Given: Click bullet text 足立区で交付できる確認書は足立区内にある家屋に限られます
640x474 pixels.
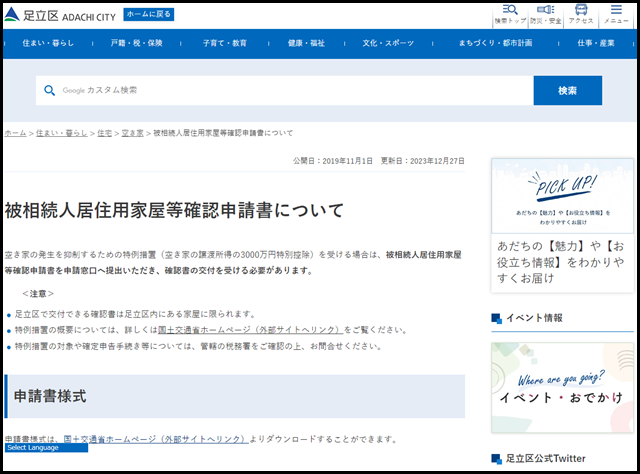Looking at the screenshot, I should click(x=135, y=314).
